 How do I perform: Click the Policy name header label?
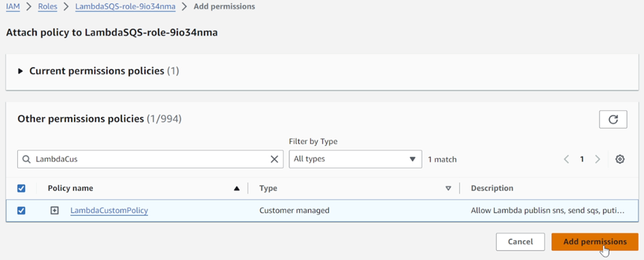click(x=70, y=189)
